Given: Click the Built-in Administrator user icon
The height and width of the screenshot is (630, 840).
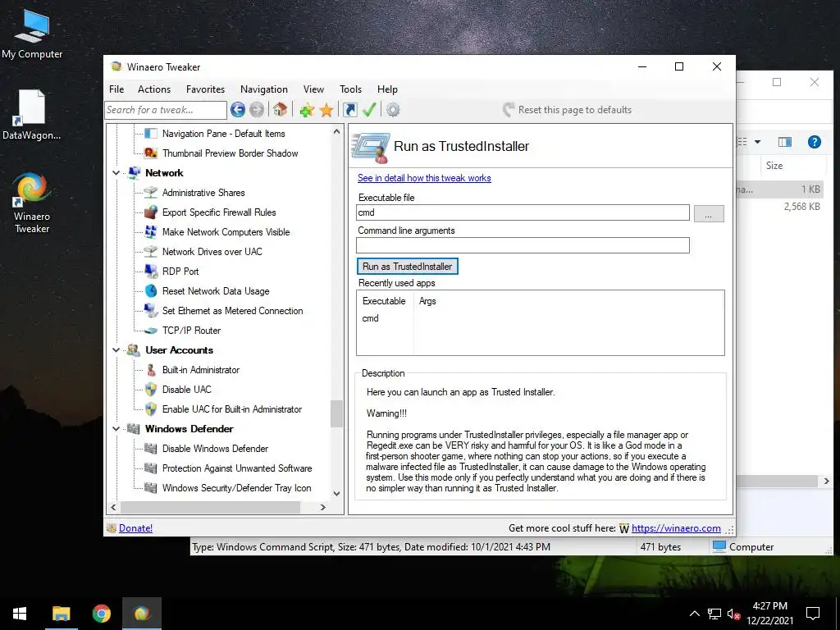Looking at the screenshot, I should click(x=151, y=370).
